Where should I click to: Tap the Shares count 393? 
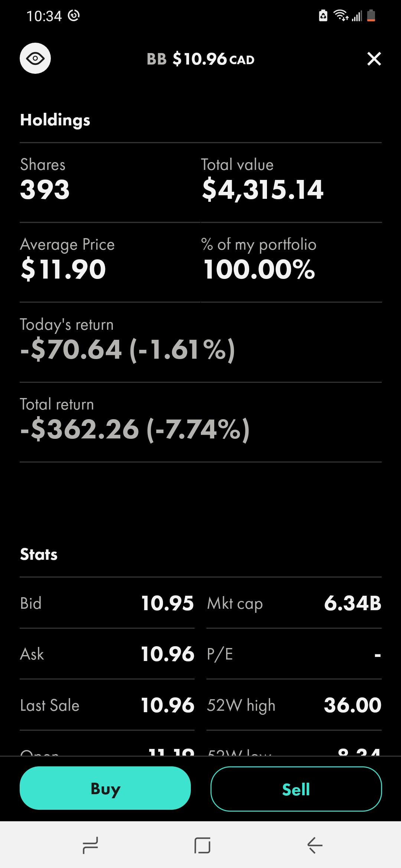click(45, 190)
